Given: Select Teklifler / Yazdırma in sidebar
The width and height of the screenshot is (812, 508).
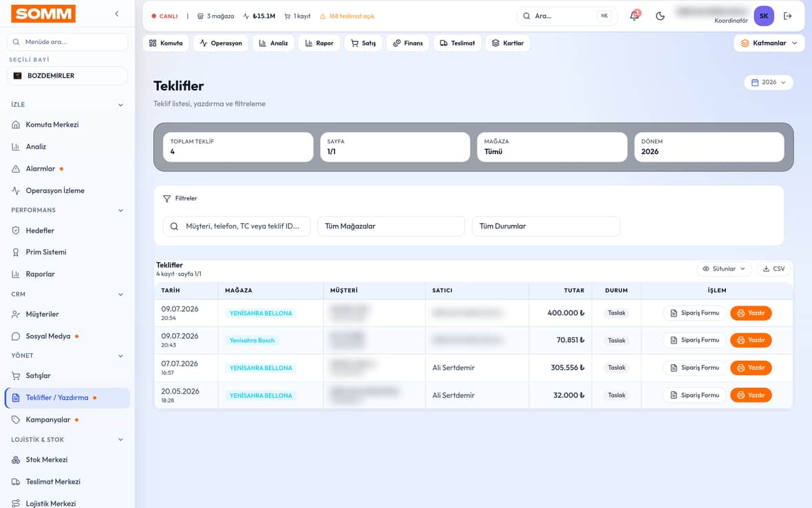Looking at the screenshot, I should point(67,398).
